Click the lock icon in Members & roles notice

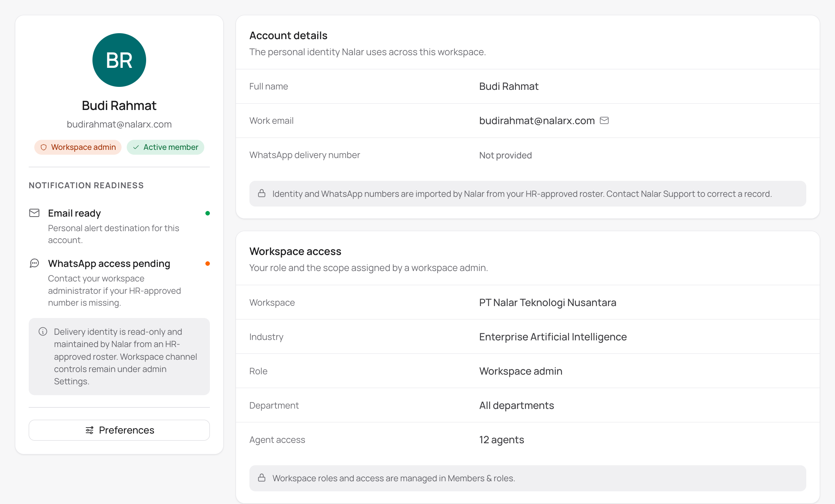click(262, 478)
